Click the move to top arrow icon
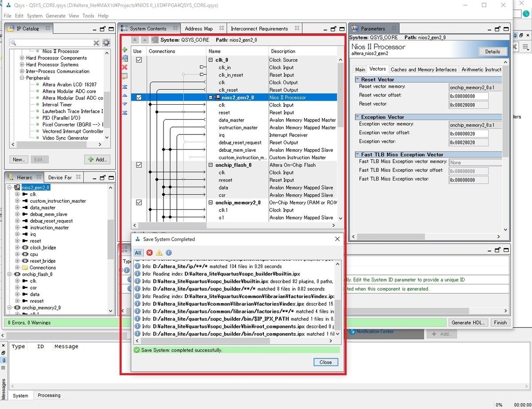The height and width of the screenshot is (409, 532). (x=125, y=87)
